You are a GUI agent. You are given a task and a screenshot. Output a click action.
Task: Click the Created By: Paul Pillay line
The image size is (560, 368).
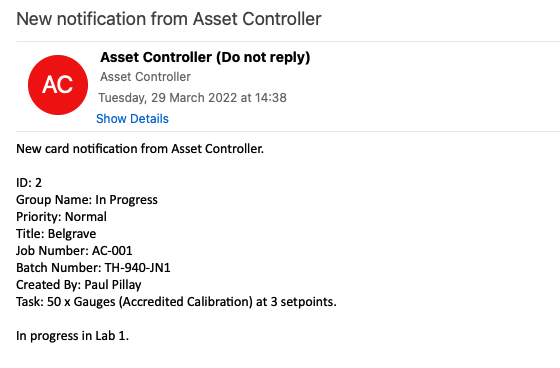pos(79,285)
